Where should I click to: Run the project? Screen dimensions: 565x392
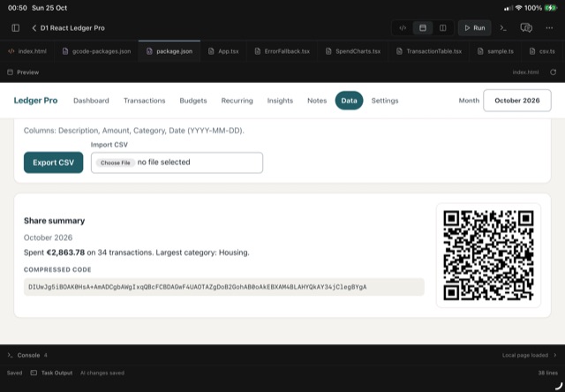coord(475,28)
